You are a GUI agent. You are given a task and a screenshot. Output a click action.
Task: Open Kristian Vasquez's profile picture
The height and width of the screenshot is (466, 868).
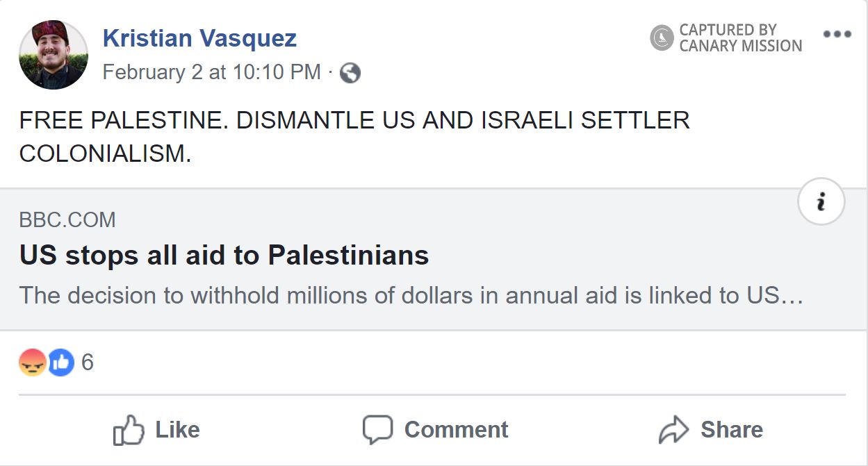click(x=54, y=55)
